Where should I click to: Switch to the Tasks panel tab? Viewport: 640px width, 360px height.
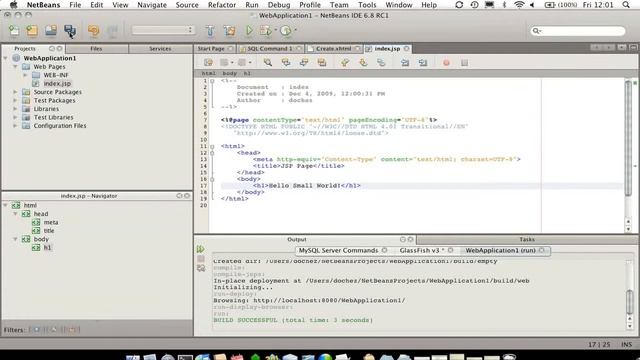[x=527, y=240]
